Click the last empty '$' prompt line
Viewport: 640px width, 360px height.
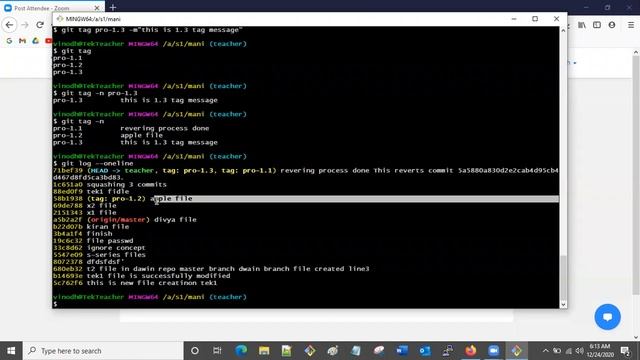point(55,304)
